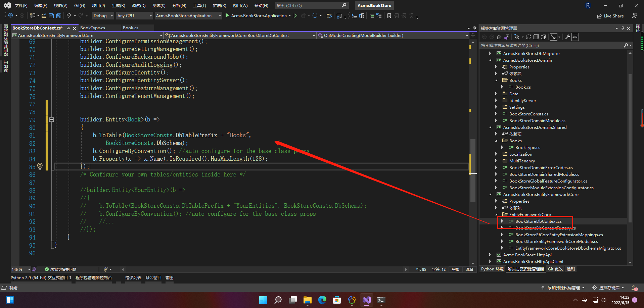Open File Explorer from the taskbar
Viewport: 644px width, 308px height.
[307, 300]
